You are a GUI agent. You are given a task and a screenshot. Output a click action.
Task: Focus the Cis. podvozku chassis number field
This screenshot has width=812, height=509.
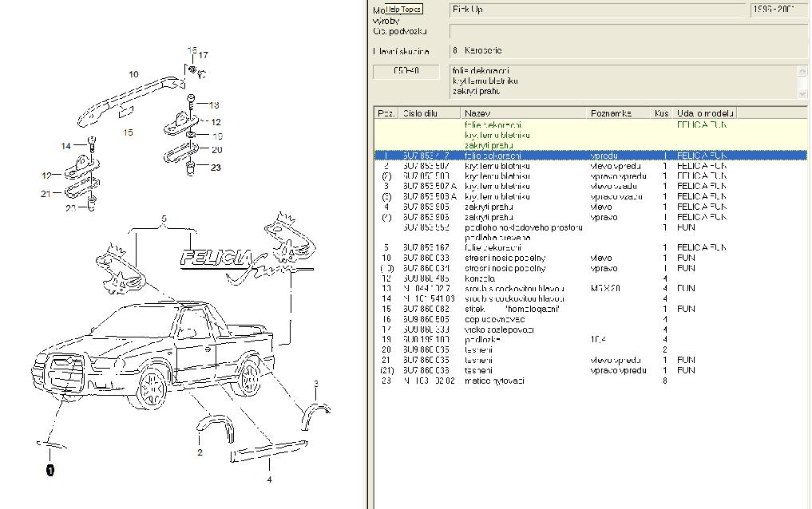pos(628,31)
